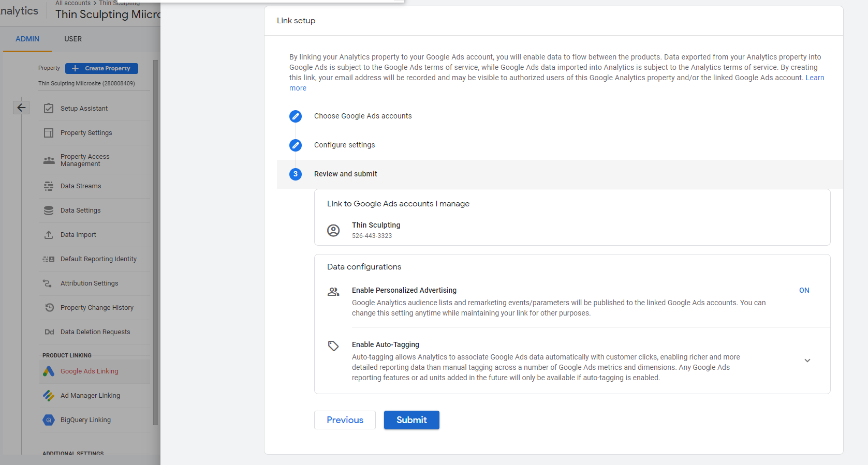Click the back arrow icon in sidebar
Screen dimensions: 868x465
pos(21,108)
